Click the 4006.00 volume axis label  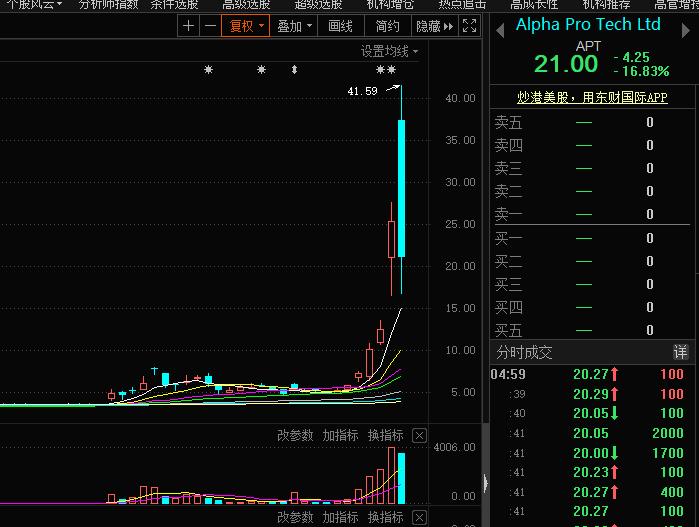pos(454,447)
